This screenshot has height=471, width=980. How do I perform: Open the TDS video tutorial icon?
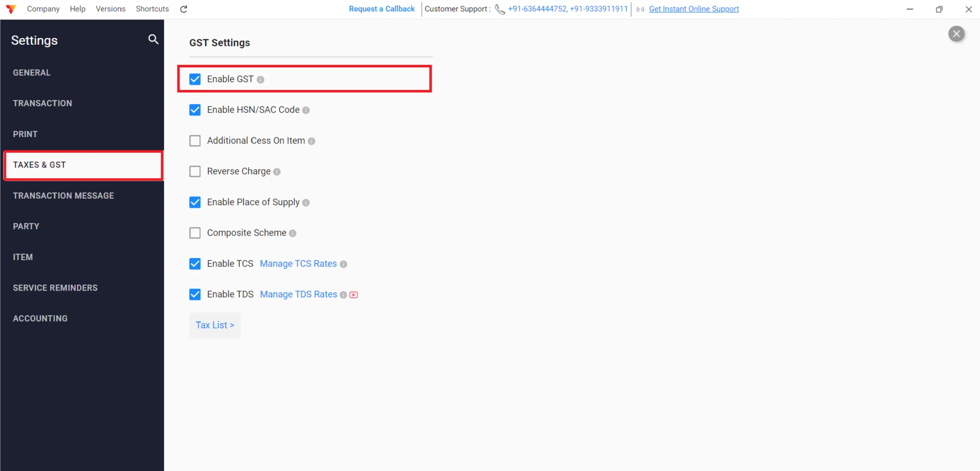pos(354,295)
